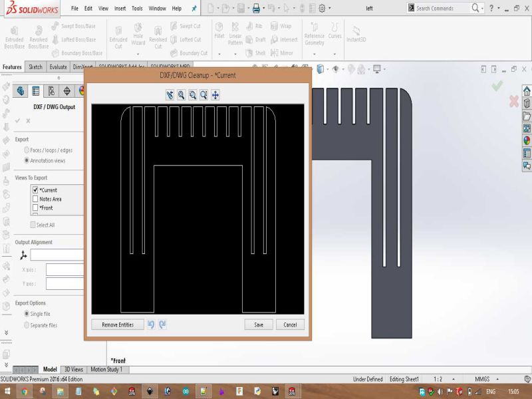Open the Tools menu
This screenshot has width=532, height=399.
click(137, 9)
